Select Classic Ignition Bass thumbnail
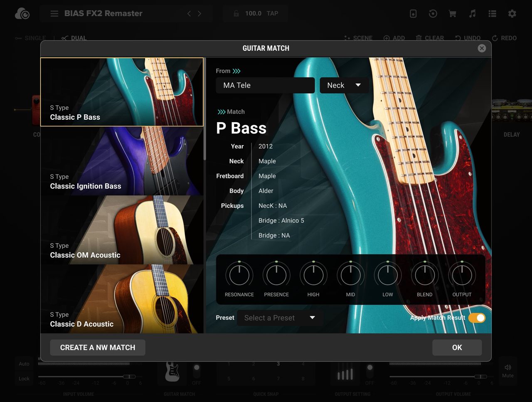 tap(122, 161)
